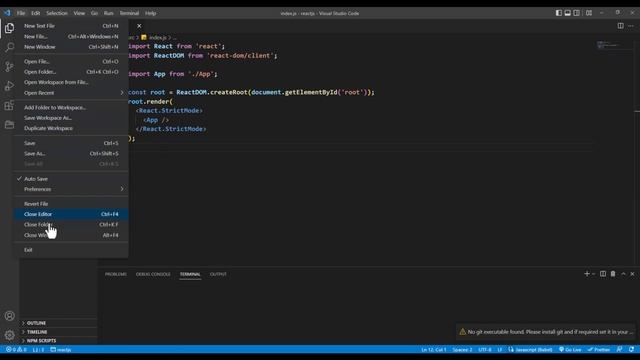Open editor More Actions ellipsis

pyautogui.click(x=631, y=26)
